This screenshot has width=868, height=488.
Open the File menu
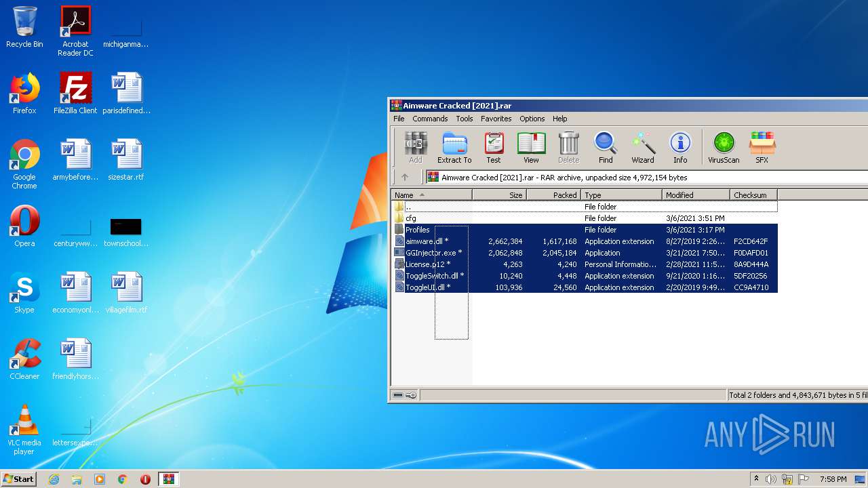[x=399, y=119]
